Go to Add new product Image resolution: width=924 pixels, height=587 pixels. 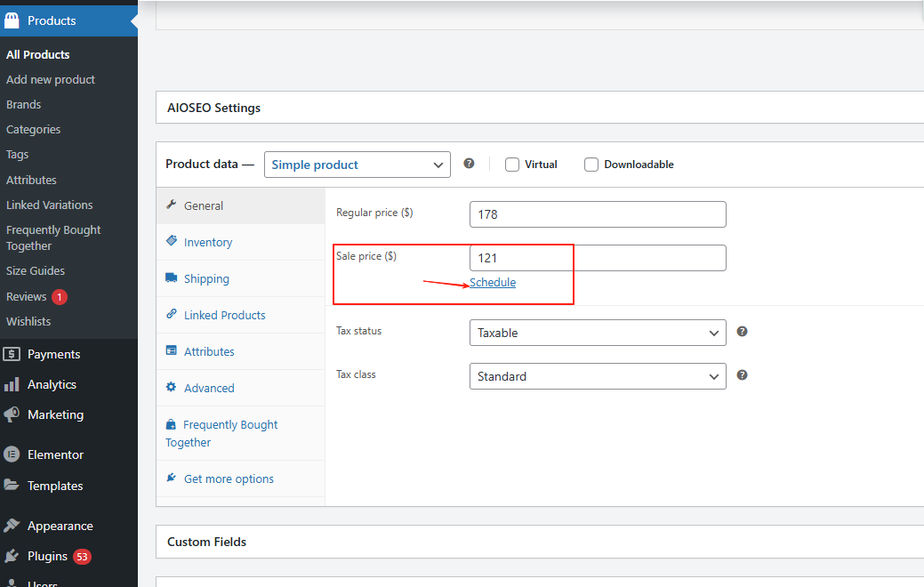pyautogui.click(x=51, y=79)
